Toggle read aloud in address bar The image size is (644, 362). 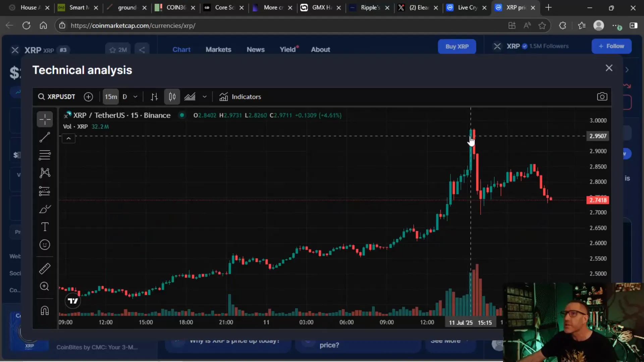point(527,25)
